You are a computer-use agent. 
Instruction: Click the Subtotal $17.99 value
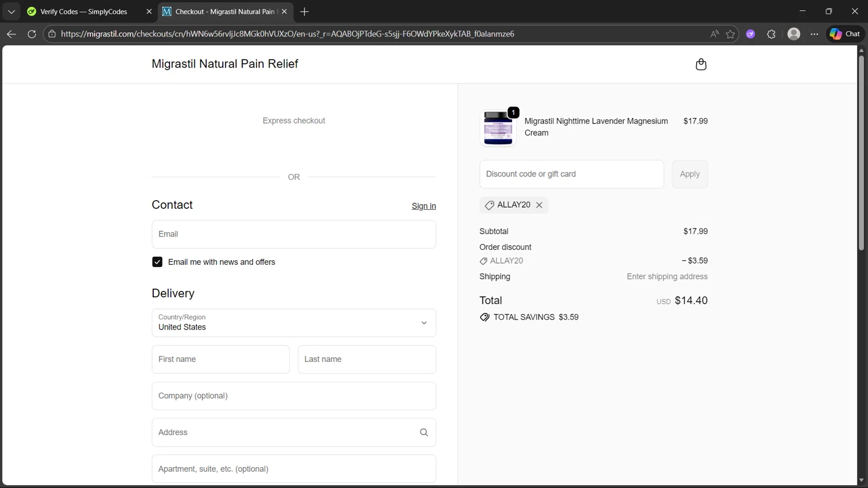click(x=696, y=231)
